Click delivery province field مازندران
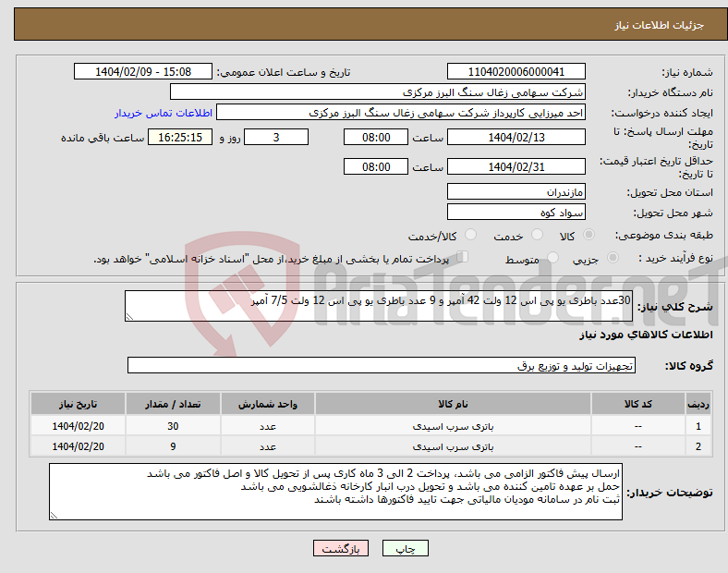The image size is (728, 573). coord(516,191)
